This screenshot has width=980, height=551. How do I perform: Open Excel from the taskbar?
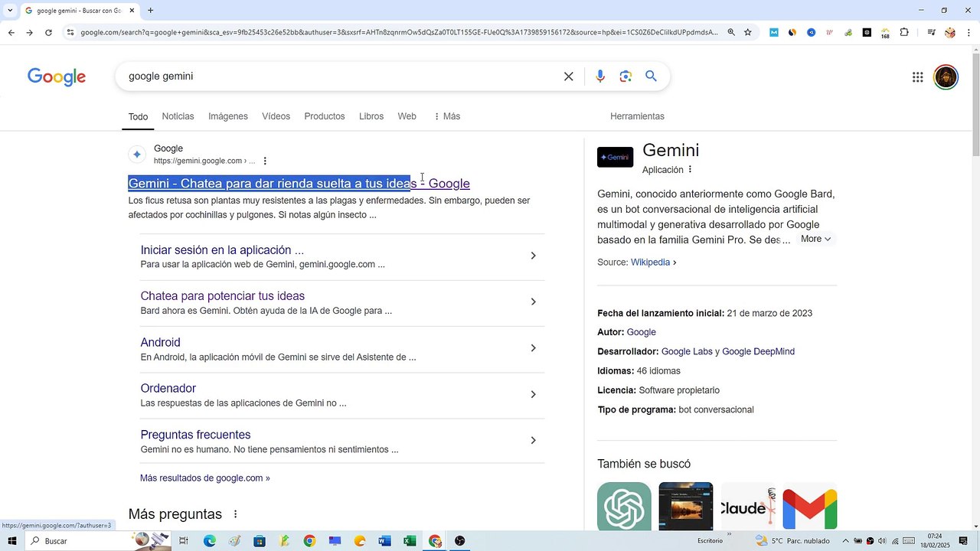click(x=410, y=541)
